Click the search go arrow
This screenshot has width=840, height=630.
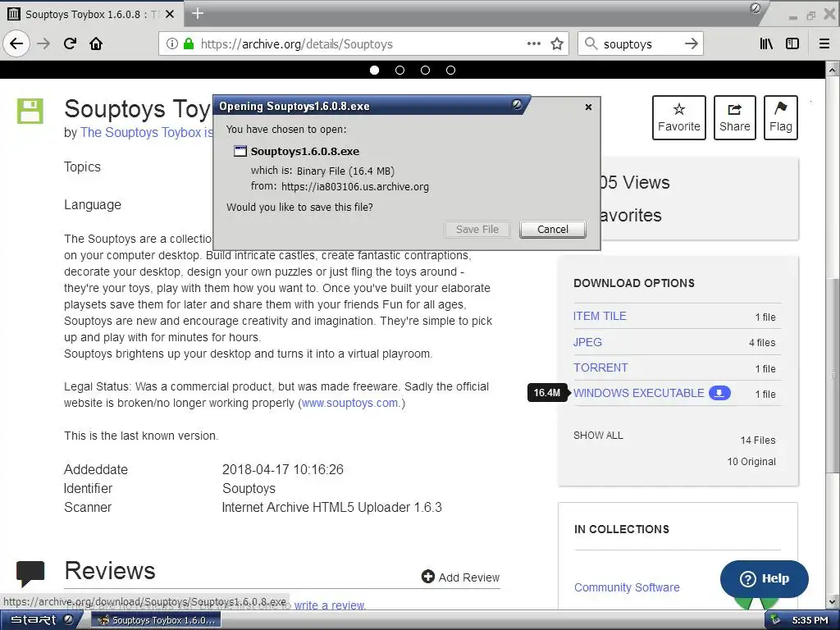[691, 44]
